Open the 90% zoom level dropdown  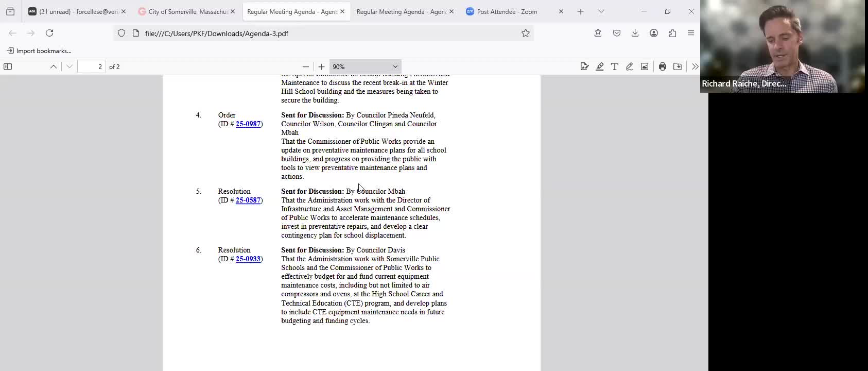click(x=365, y=66)
